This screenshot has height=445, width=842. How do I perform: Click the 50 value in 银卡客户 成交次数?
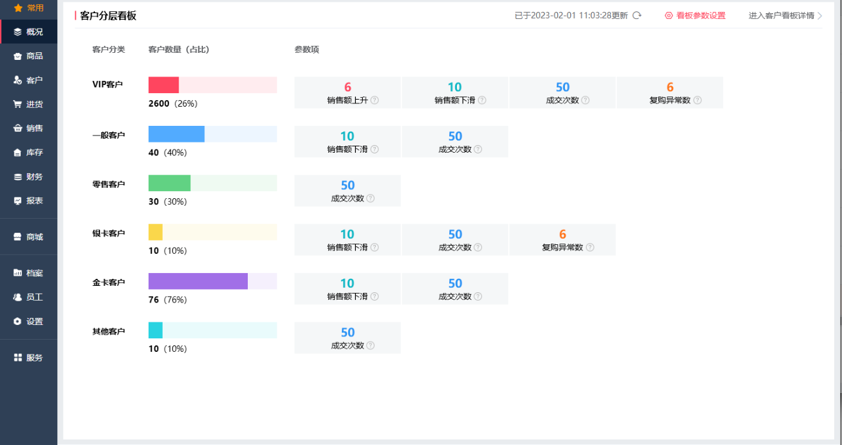pos(455,235)
